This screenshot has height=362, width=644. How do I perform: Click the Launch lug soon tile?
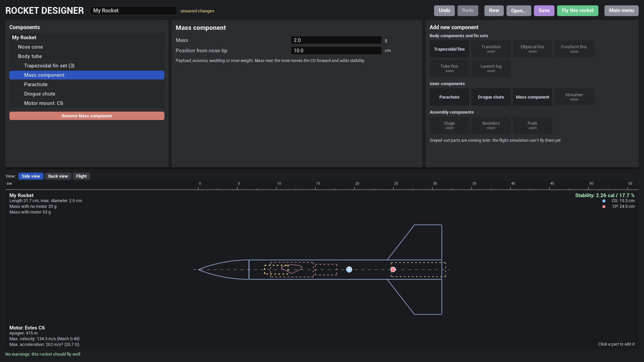pyautogui.click(x=491, y=68)
